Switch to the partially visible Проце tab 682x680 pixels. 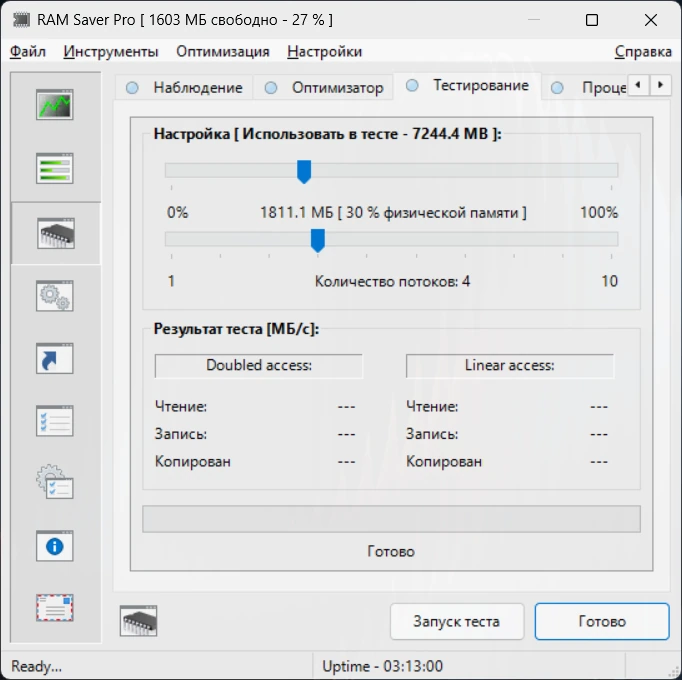point(586,87)
